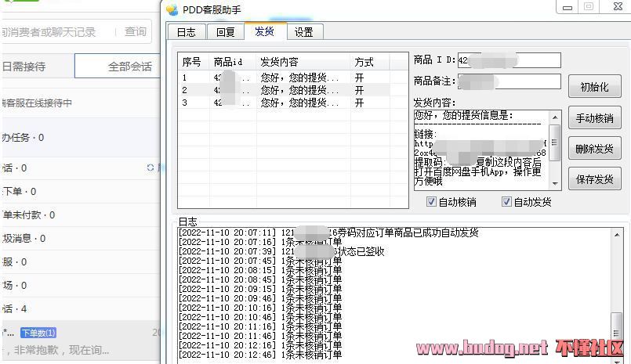The image size is (631, 364).
Task: Open the conversation 非常抱歉，现在询... in chat list
Action: 81,341
